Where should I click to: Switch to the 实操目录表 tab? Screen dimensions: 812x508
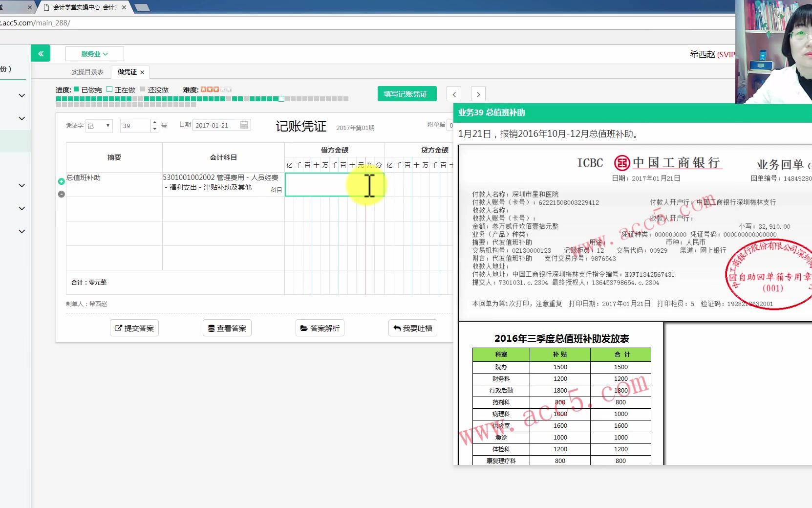tap(88, 71)
